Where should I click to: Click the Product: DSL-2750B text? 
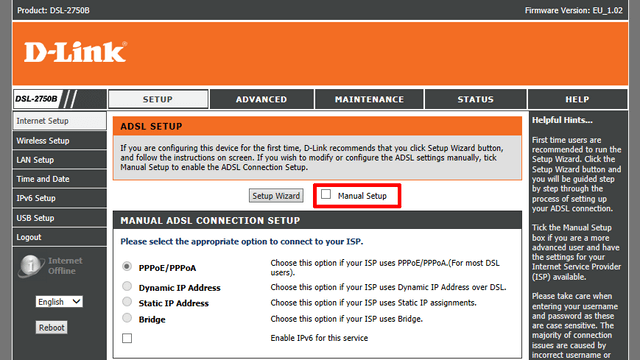(x=53, y=10)
